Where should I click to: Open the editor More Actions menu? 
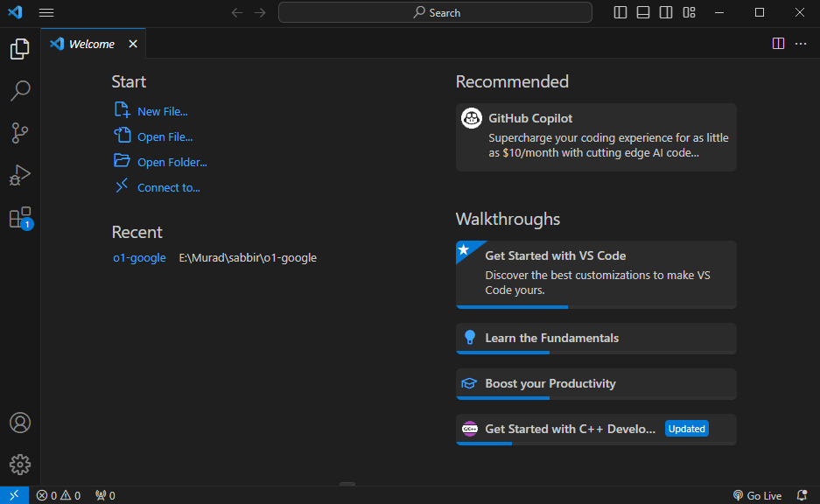click(801, 44)
